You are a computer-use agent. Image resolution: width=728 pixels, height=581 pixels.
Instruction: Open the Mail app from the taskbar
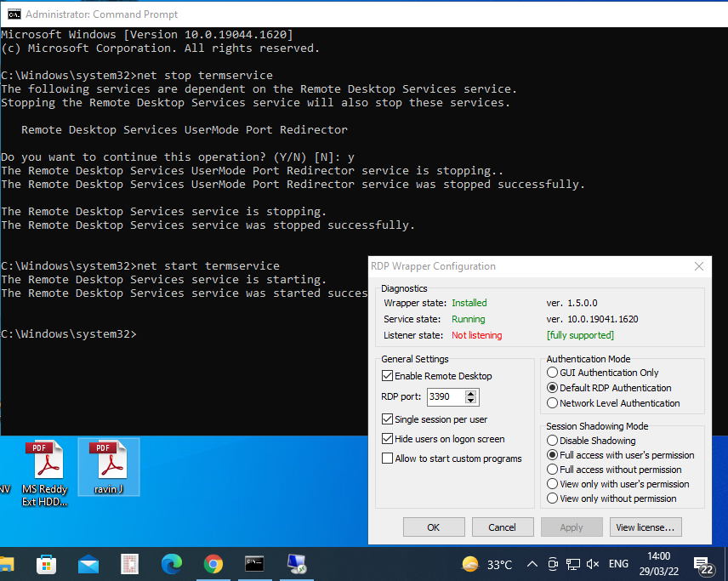[88, 564]
